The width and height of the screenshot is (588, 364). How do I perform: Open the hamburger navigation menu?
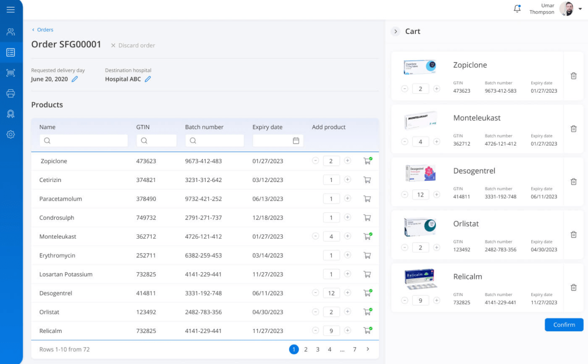tap(11, 9)
